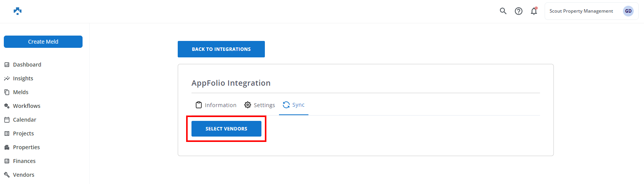Navigate to Finances in the sidebar
The image size is (644, 184).
click(24, 161)
